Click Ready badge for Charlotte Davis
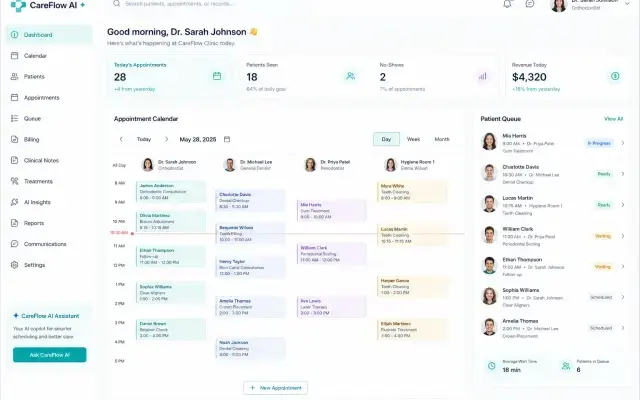The width and height of the screenshot is (640, 400). point(604,174)
